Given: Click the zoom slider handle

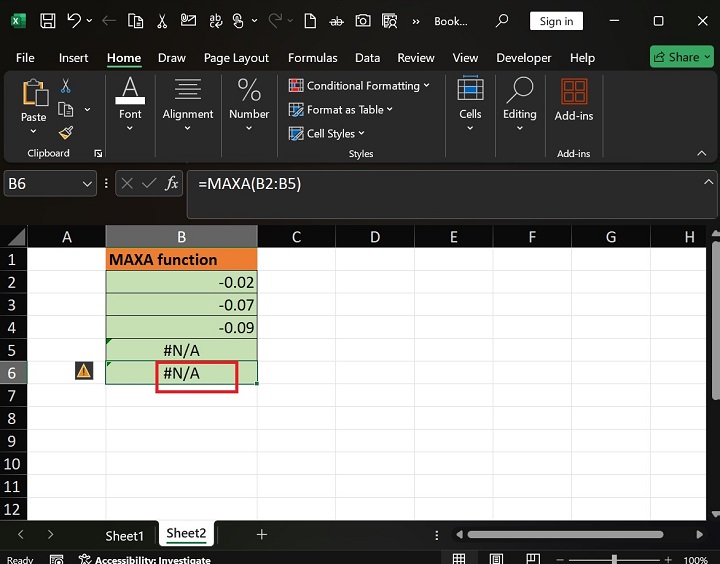Looking at the screenshot, I should pyautogui.click(x=614, y=559).
